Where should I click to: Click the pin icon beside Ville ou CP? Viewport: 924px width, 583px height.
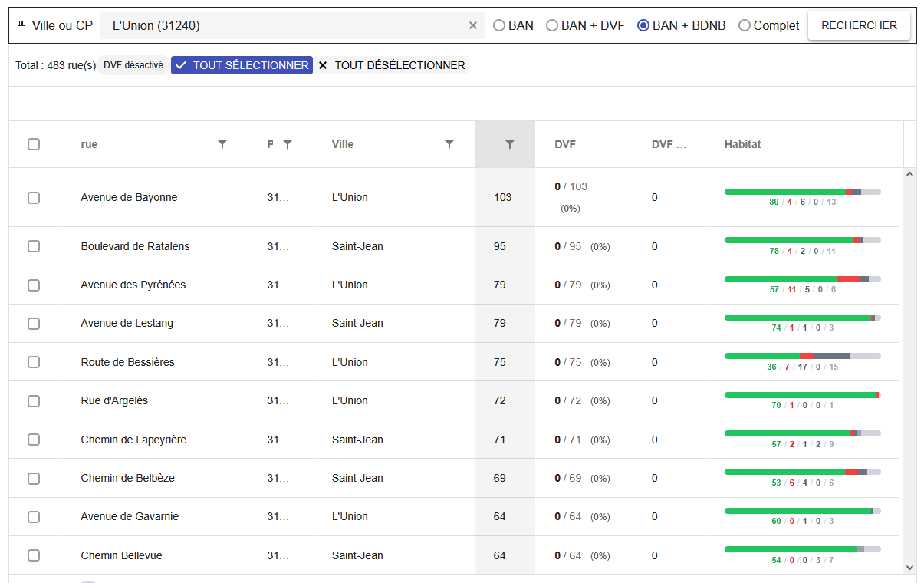[x=21, y=25]
